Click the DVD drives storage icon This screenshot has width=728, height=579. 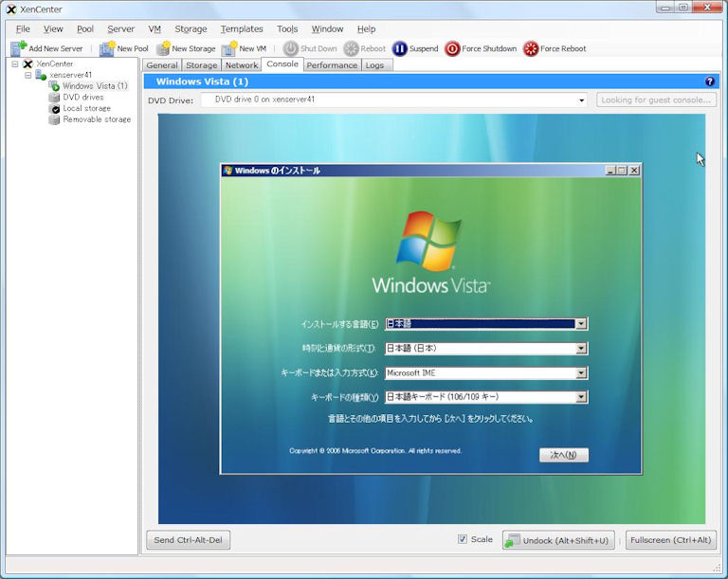(54, 97)
